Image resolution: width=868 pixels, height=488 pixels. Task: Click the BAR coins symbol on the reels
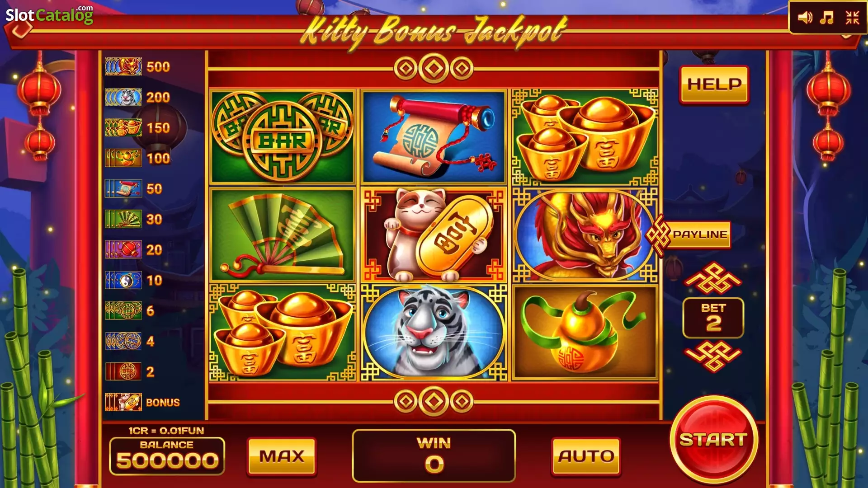click(282, 136)
